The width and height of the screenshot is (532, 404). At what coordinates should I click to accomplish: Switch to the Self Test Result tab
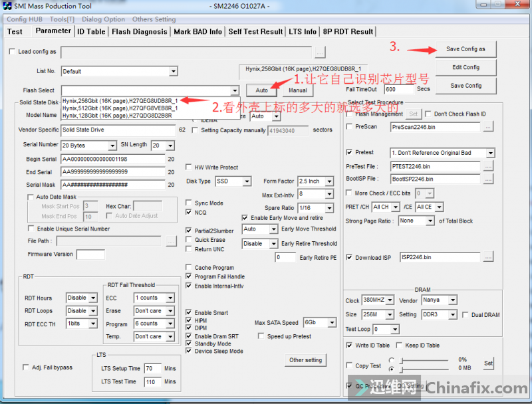(255, 31)
